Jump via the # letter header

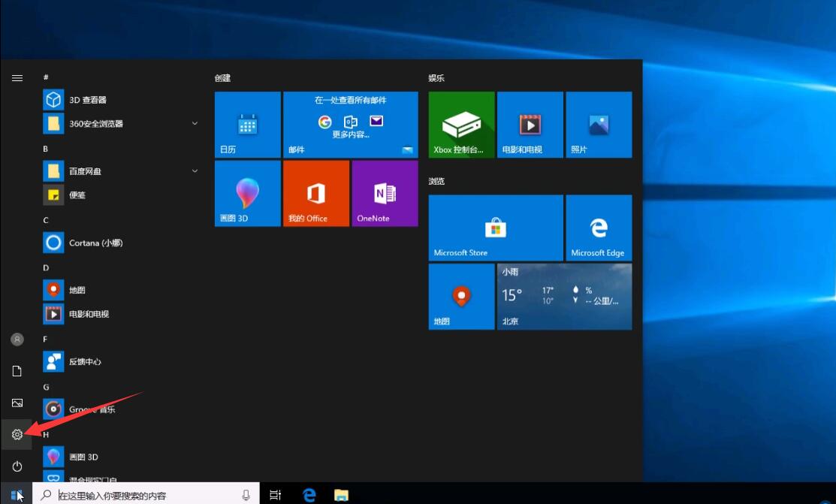46,77
